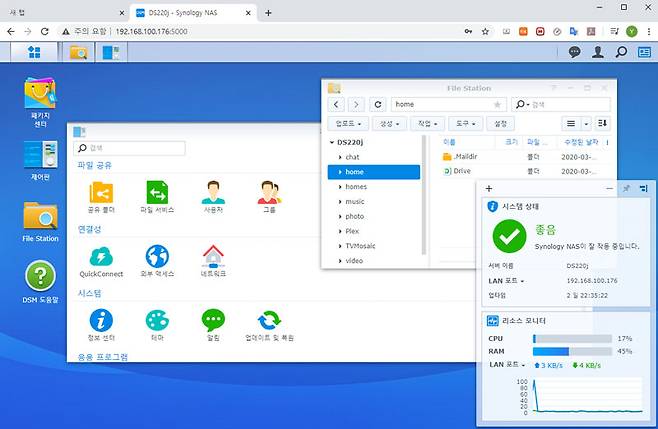658x429 pixels.
Task: Launch DSM Help from the desktop
Action: tap(40, 281)
